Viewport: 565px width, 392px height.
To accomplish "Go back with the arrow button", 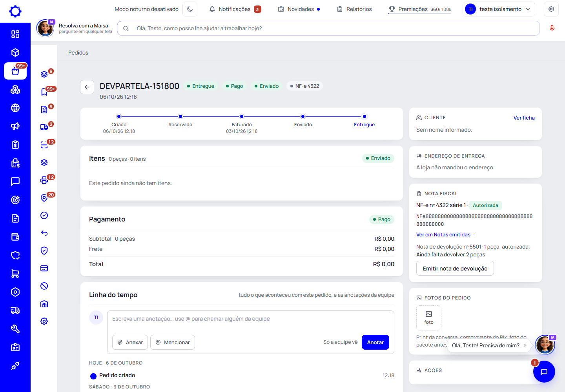I will tap(87, 87).
